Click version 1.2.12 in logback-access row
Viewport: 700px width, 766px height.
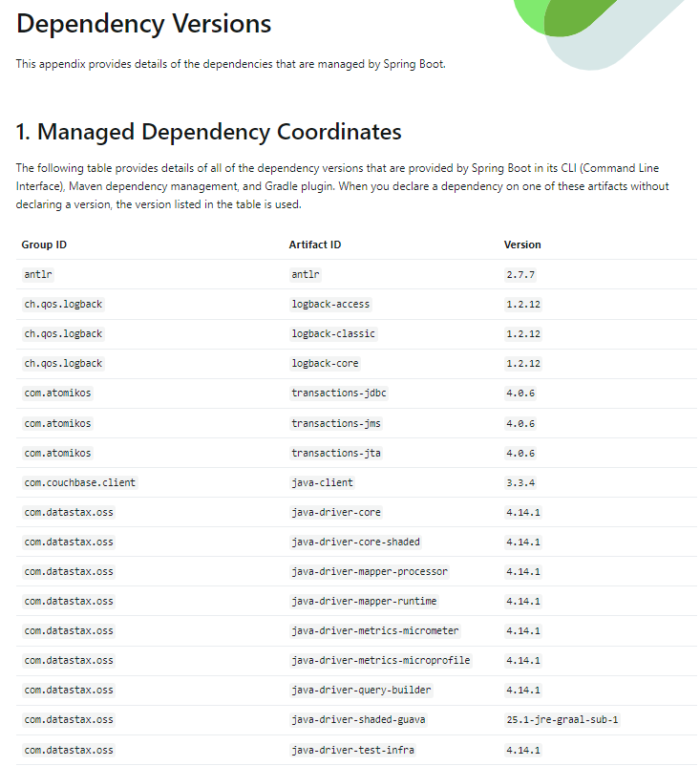pos(523,305)
